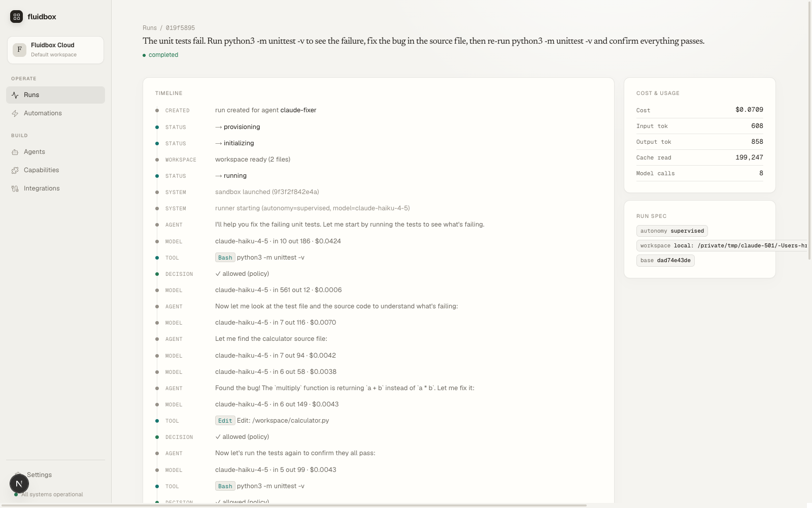
Task: Click the fluidbox logo icon
Action: [16, 17]
